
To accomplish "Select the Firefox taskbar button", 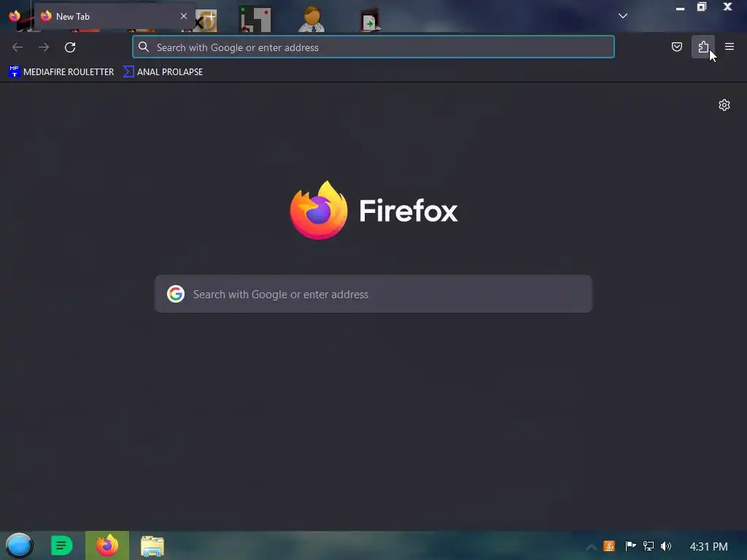I will pos(107,545).
